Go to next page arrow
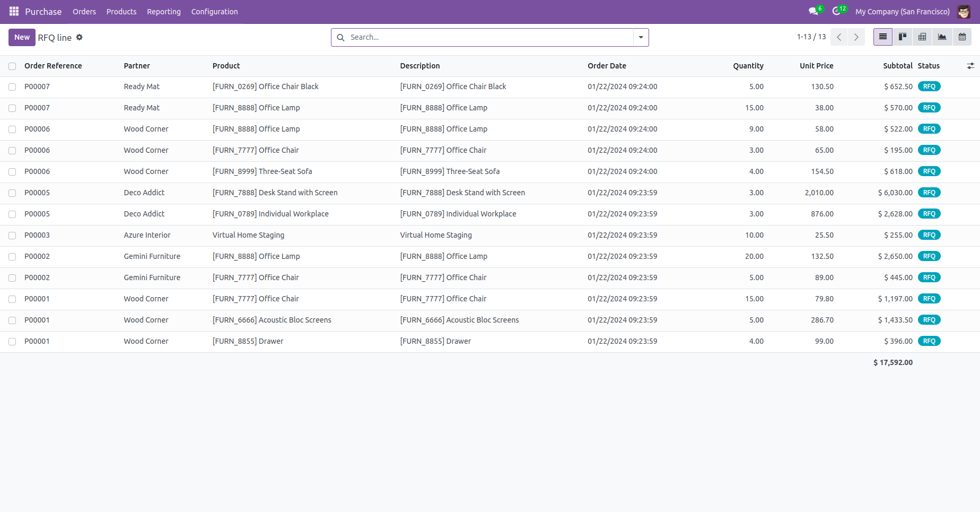Image resolution: width=980 pixels, height=512 pixels. click(x=856, y=37)
